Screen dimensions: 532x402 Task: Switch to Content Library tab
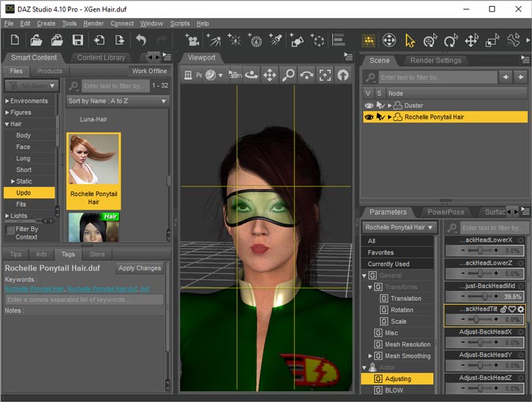coord(101,58)
